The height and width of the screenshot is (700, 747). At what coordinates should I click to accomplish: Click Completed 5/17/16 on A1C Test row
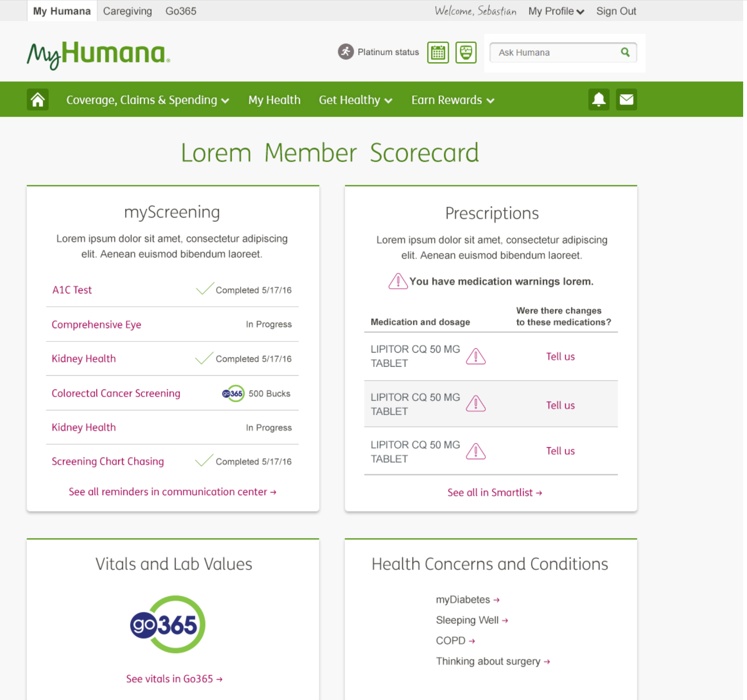coord(254,290)
